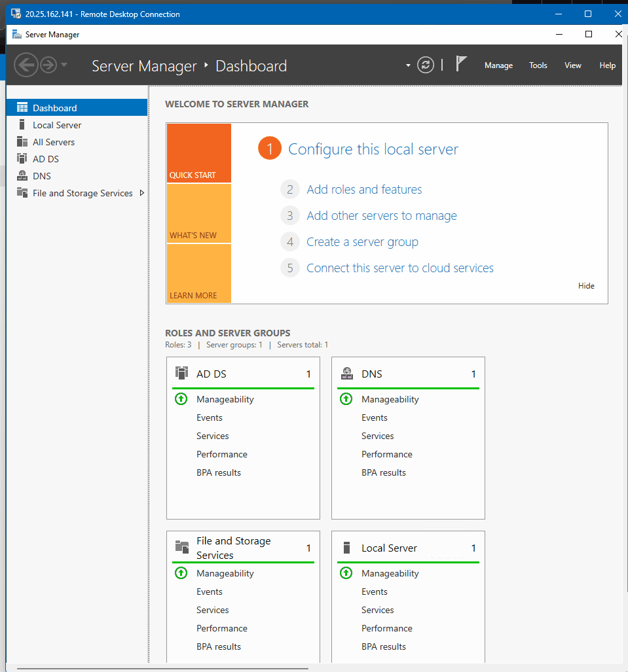The image size is (628, 672).
Task: Open the Manage menu
Action: (498, 65)
